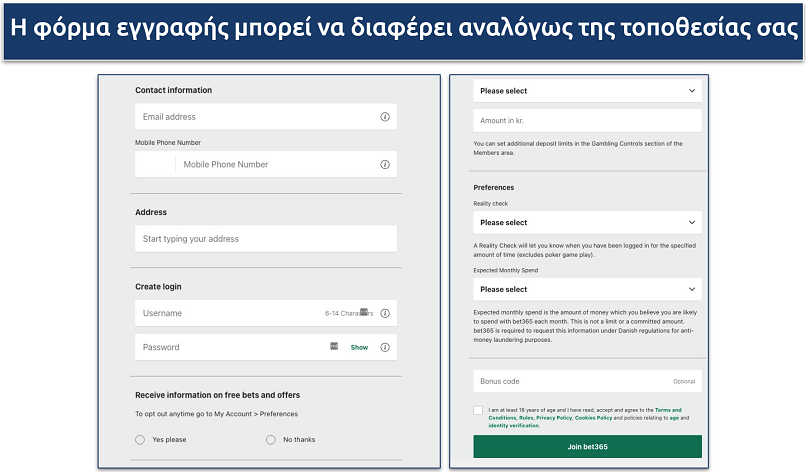Open the Reality check dropdown
This screenshot has width=806, height=472.
[x=587, y=222]
